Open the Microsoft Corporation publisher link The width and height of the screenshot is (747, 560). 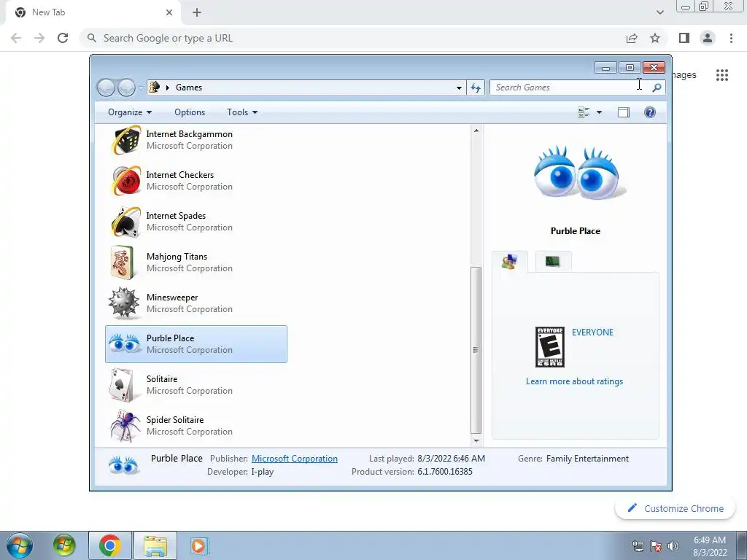[295, 459]
